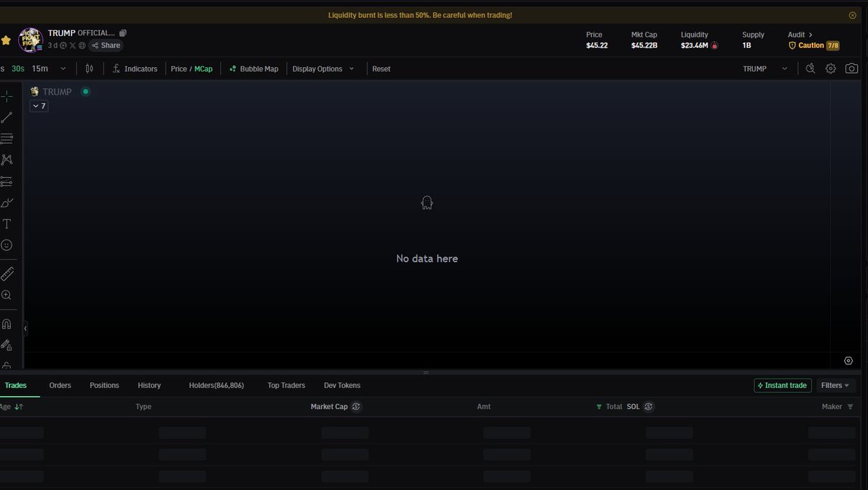Open chart settings gear icon

pos(831,69)
